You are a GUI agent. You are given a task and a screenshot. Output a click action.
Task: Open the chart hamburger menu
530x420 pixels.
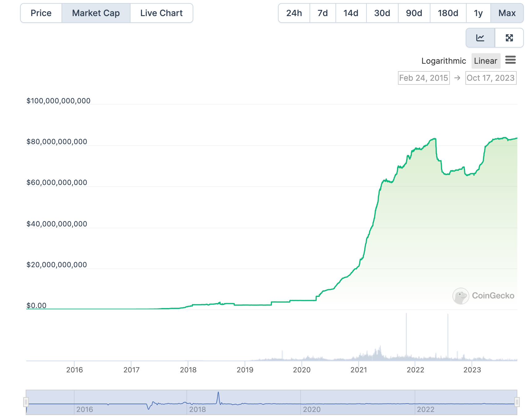click(511, 60)
